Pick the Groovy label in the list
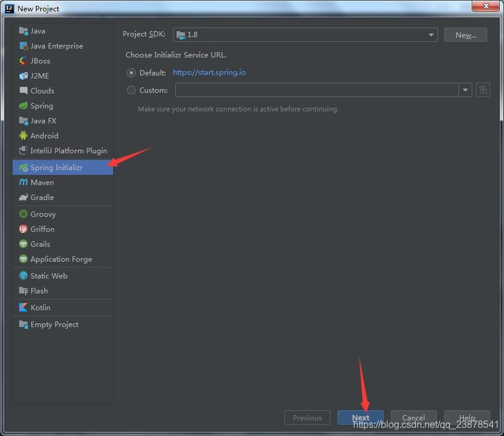This screenshot has width=504, height=436. coord(43,214)
